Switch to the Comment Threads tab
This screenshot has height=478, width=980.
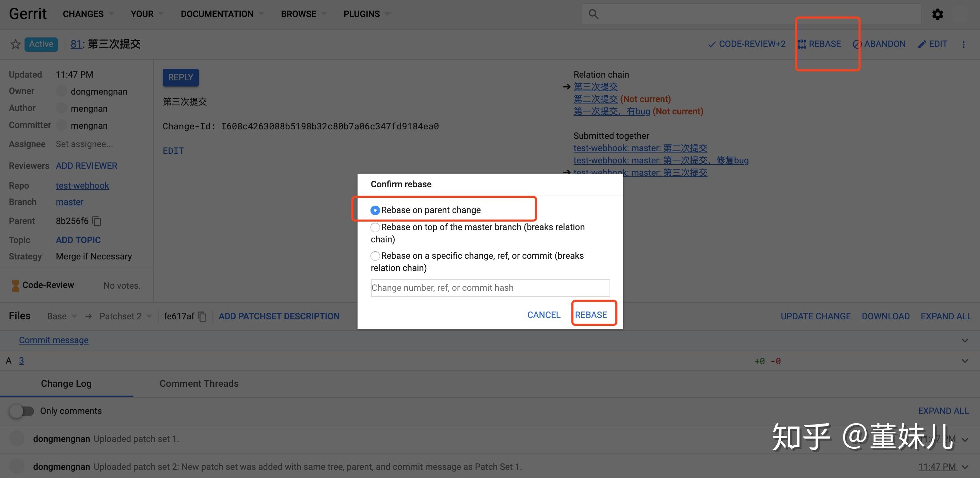click(199, 383)
